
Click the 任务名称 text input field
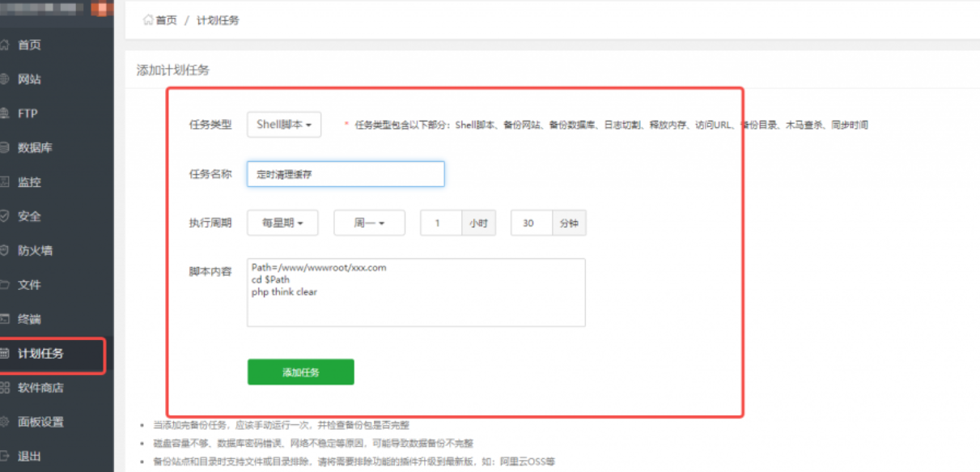[x=346, y=174]
